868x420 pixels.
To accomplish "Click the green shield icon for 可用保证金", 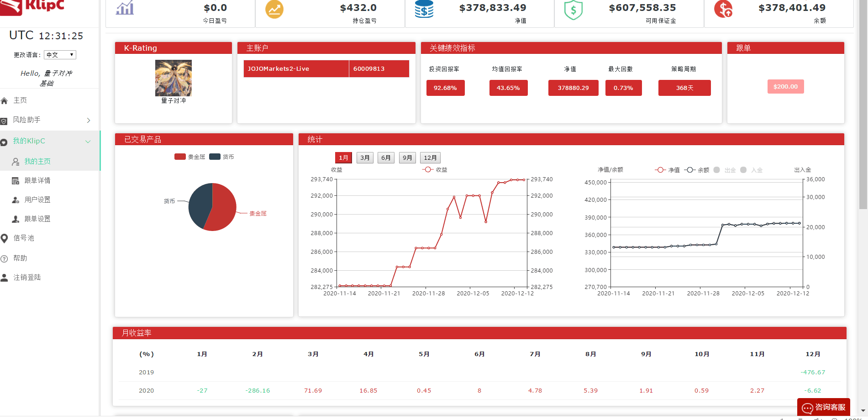I will [x=573, y=10].
